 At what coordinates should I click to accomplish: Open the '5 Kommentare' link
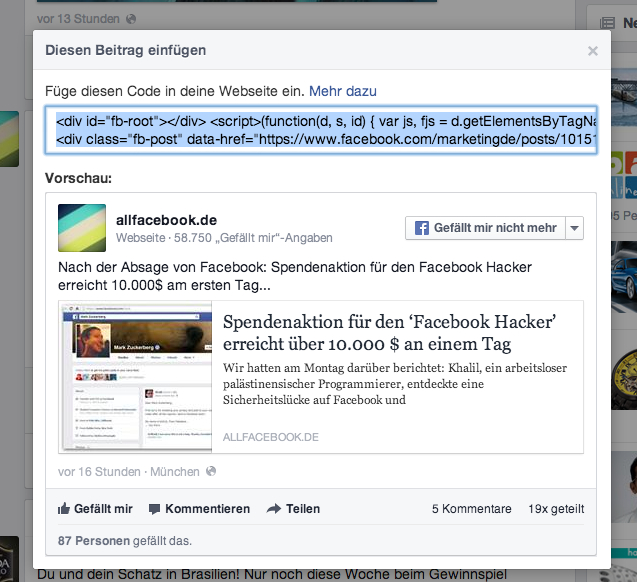(x=471, y=508)
